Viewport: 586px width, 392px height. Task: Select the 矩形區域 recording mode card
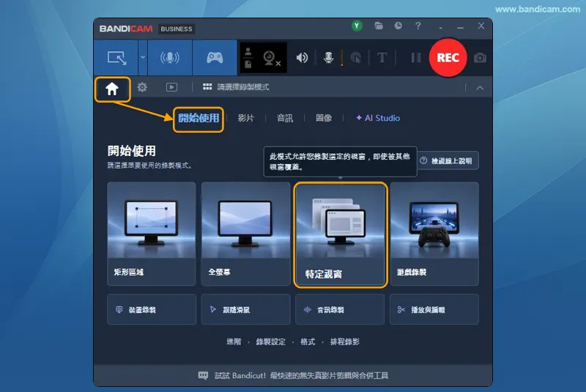click(x=152, y=234)
